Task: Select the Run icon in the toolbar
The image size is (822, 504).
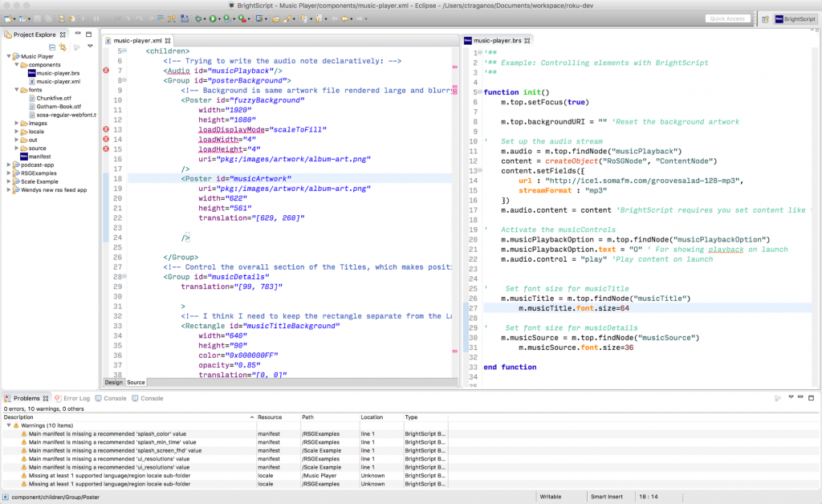Action: [x=213, y=18]
